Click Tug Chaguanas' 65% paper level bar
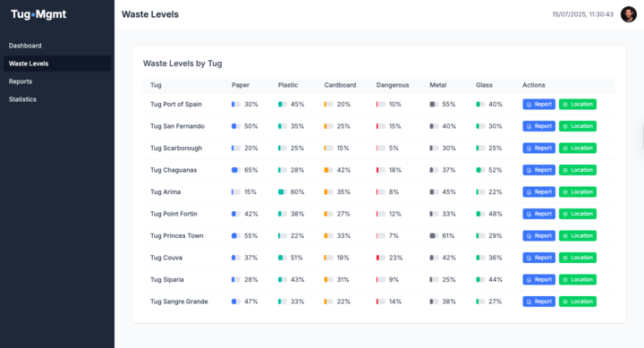This screenshot has height=348, width=644. [236, 170]
